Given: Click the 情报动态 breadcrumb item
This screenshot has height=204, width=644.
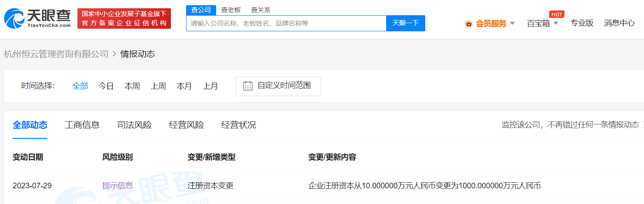Looking at the screenshot, I should coord(138,54).
